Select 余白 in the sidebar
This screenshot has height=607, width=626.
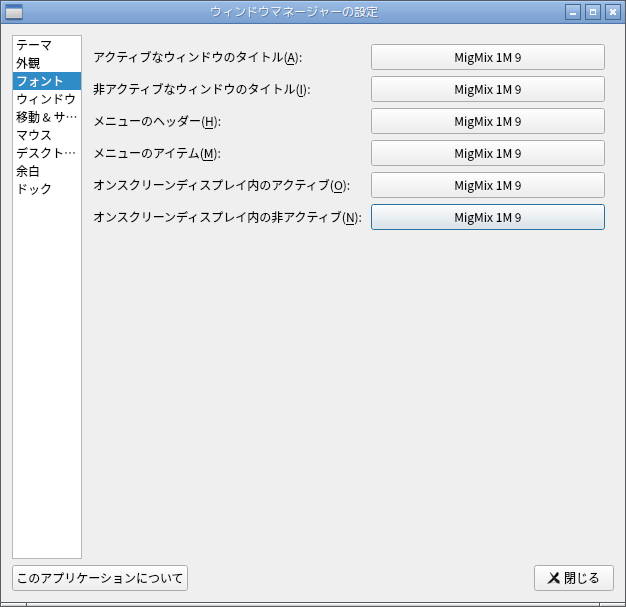pos(47,171)
